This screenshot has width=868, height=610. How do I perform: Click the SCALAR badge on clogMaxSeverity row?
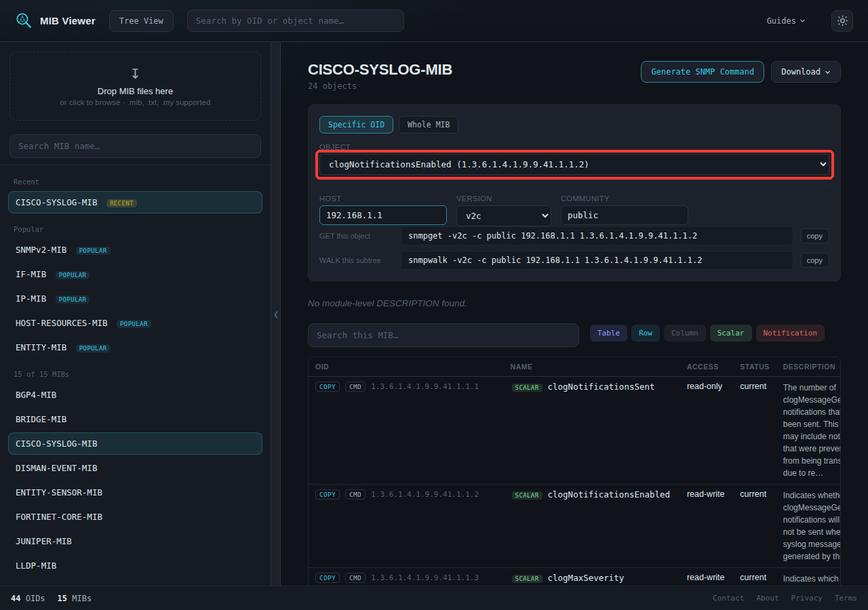coord(527,579)
